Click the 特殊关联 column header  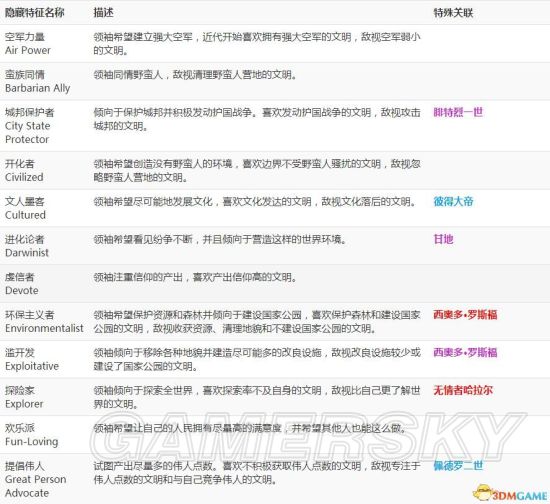tap(453, 13)
